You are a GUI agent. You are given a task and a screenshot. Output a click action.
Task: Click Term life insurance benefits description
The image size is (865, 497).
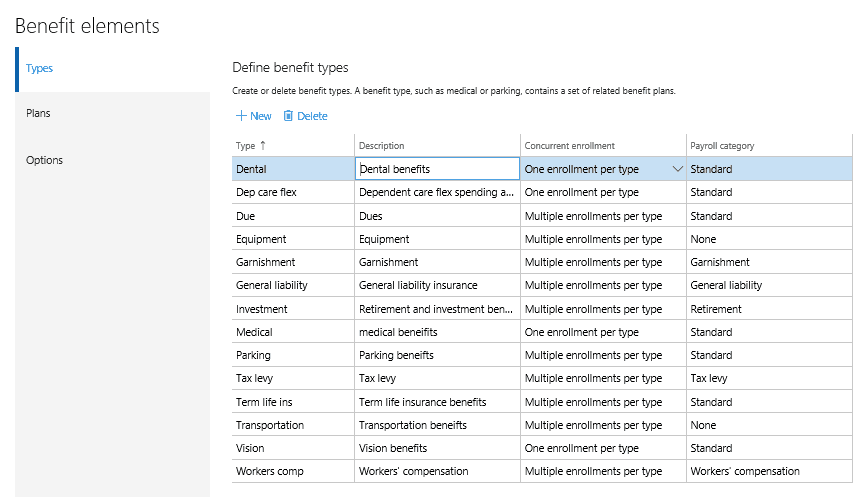click(437, 402)
